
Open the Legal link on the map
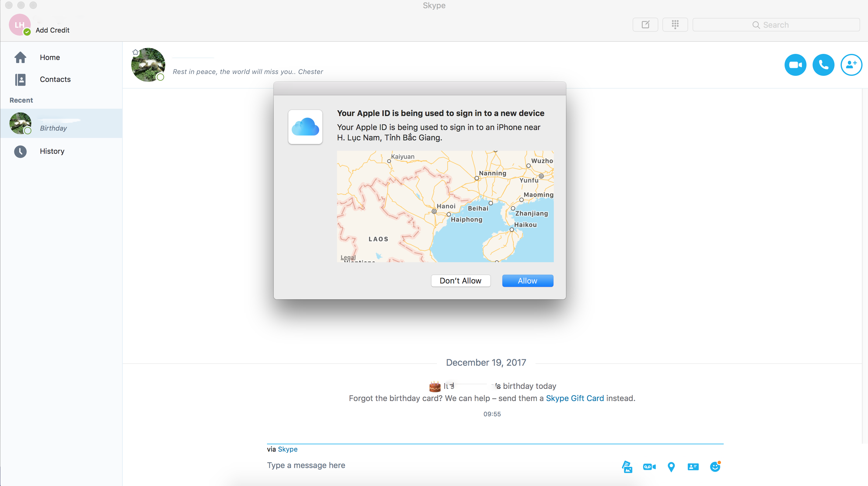pos(348,257)
